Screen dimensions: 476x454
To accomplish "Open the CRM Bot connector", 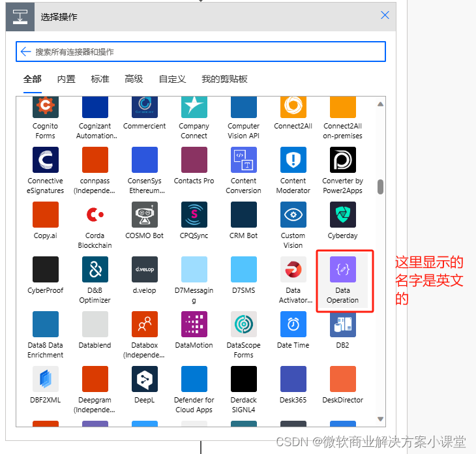I will point(243,215).
